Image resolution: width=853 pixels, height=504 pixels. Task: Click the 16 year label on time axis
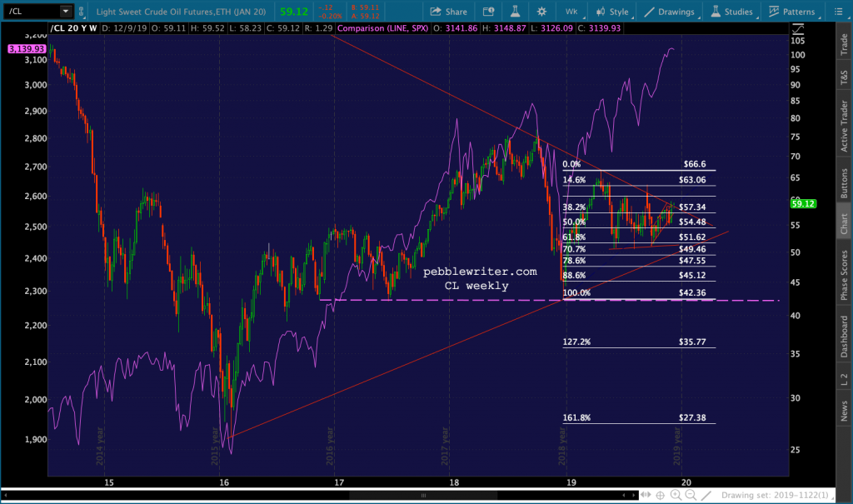tap(224, 482)
